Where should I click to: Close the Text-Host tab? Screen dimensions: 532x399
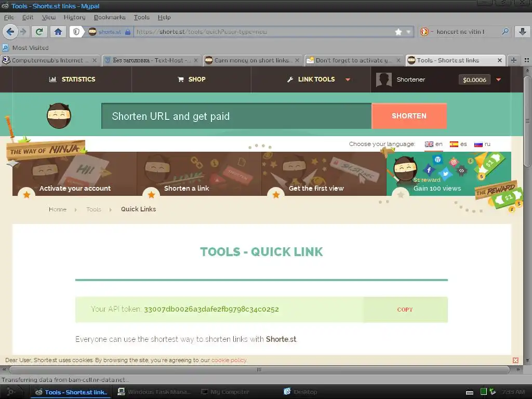(x=196, y=60)
